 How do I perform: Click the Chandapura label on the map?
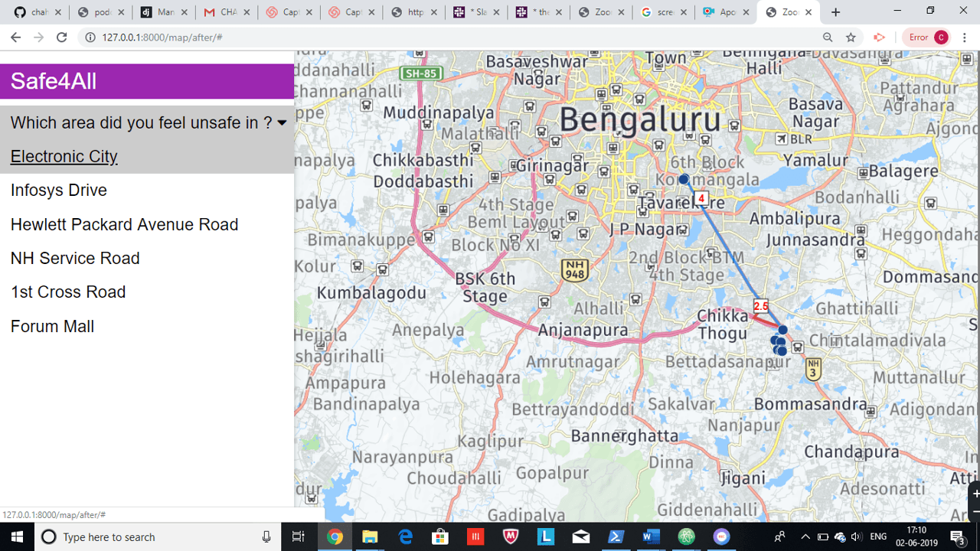851,452
